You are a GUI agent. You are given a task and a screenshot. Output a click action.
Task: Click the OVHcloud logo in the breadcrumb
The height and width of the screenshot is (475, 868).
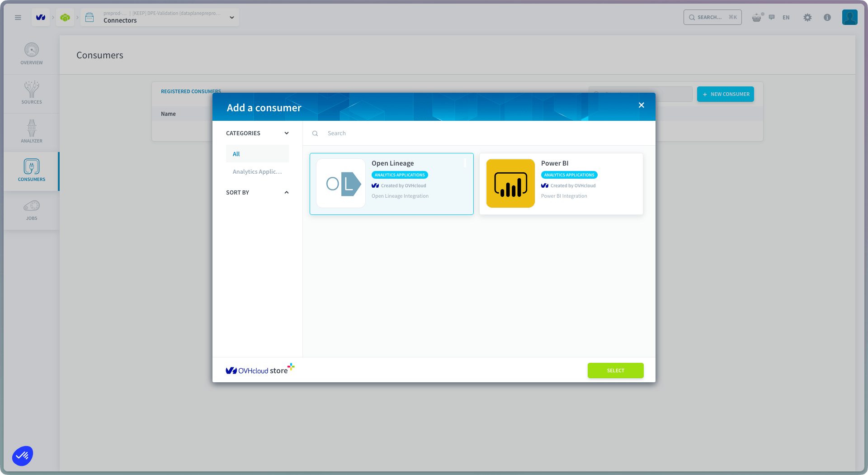click(41, 18)
